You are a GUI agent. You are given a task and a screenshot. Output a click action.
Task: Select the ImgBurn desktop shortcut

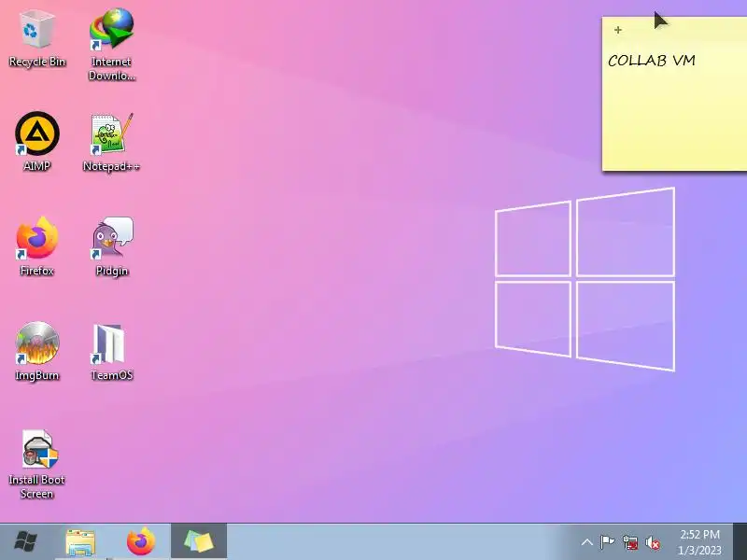point(36,352)
